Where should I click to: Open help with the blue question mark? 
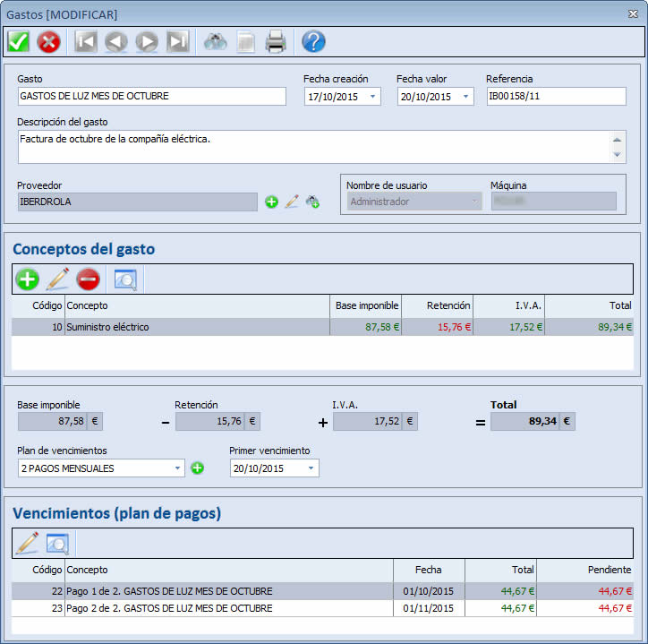313,41
